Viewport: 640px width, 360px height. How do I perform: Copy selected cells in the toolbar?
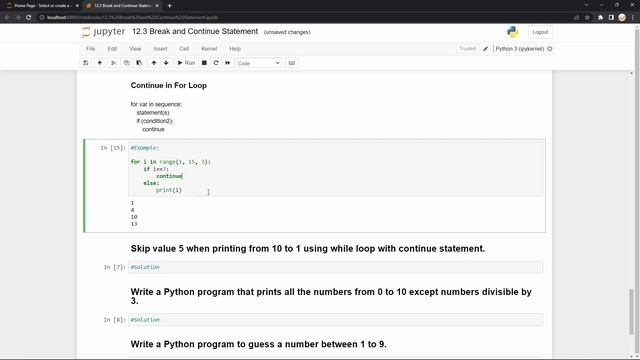127,63
